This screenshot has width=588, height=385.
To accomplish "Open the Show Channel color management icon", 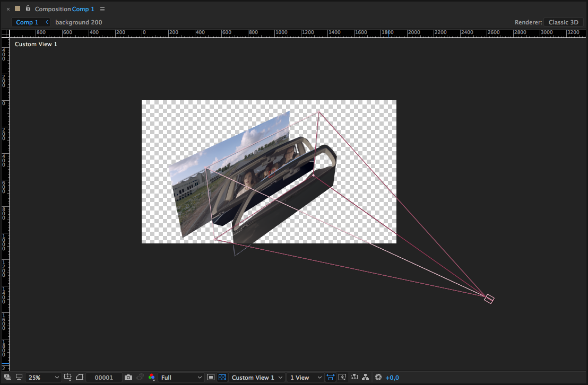I will (x=152, y=378).
